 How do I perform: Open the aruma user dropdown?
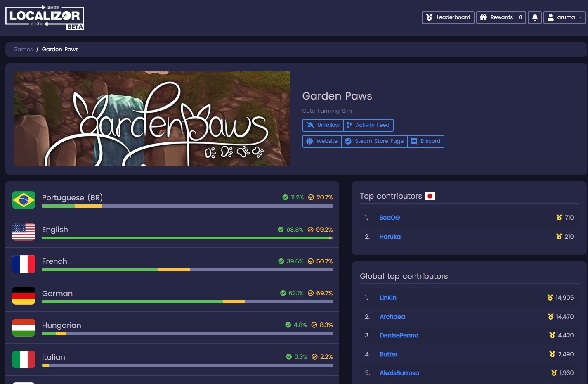(x=564, y=17)
